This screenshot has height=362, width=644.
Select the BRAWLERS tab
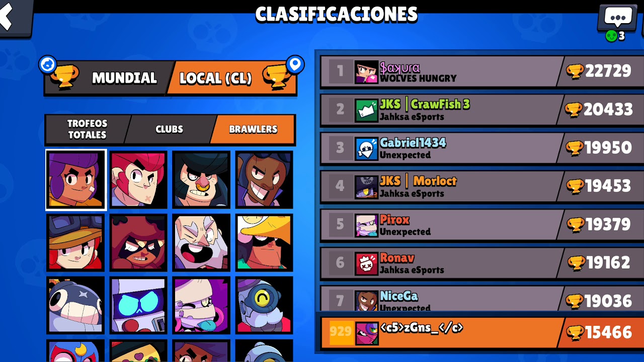[x=253, y=129]
